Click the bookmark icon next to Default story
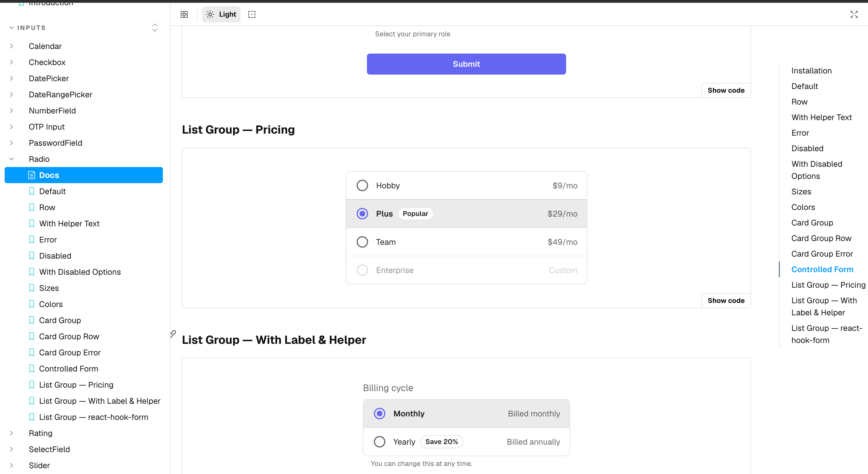 [32, 192]
